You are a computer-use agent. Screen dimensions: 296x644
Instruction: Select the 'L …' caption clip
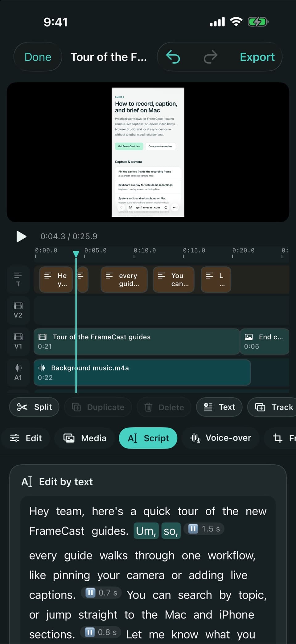216,279
